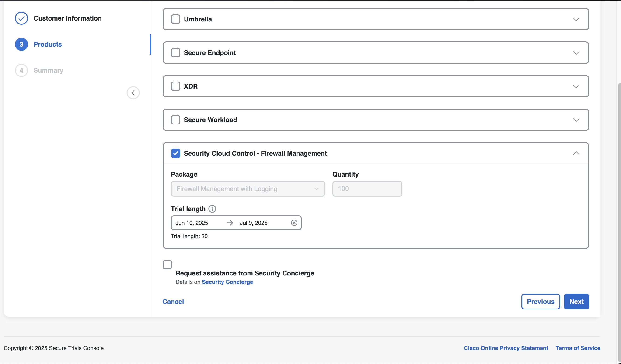
Task: Check the Secure Endpoint checkbox
Action: (175, 53)
